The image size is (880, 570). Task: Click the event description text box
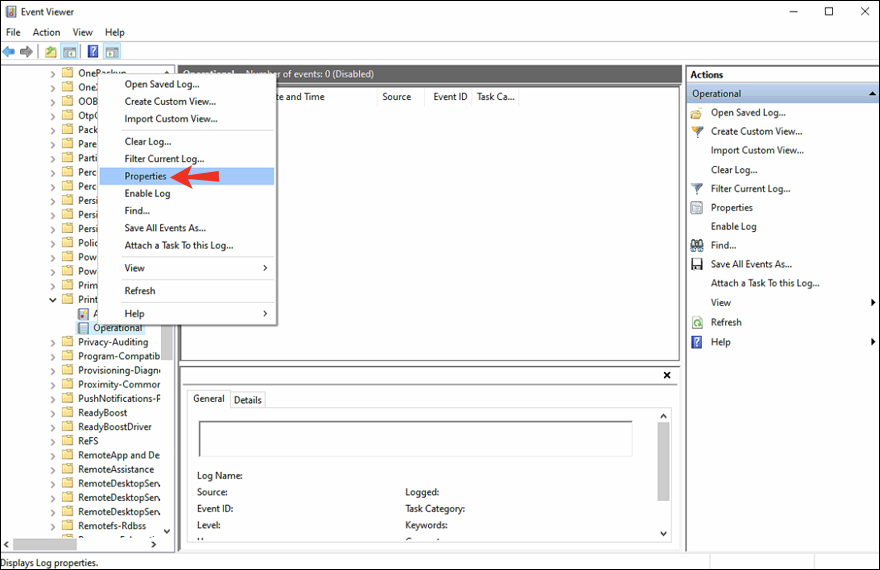[x=415, y=439]
